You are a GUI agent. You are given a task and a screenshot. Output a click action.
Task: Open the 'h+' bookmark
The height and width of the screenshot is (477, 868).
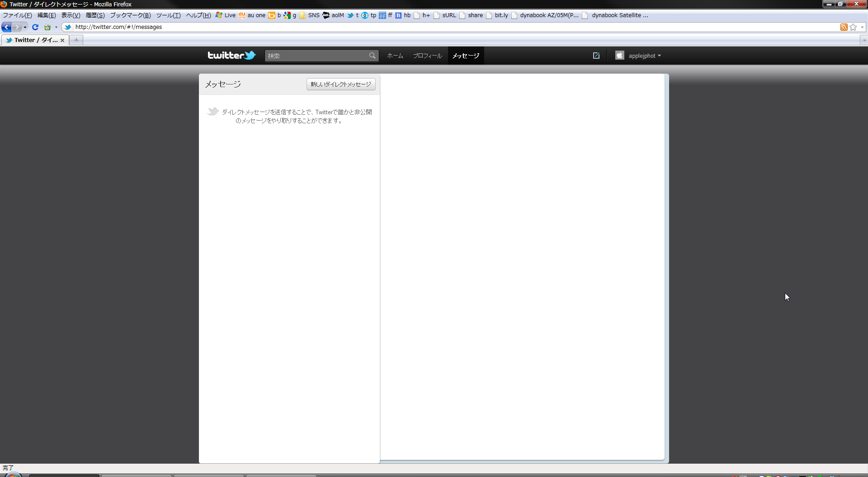click(x=422, y=15)
